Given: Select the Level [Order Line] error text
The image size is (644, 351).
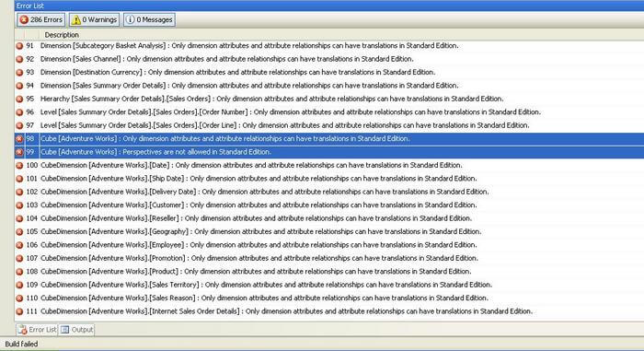Looking at the screenshot, I should coord(284,125).
